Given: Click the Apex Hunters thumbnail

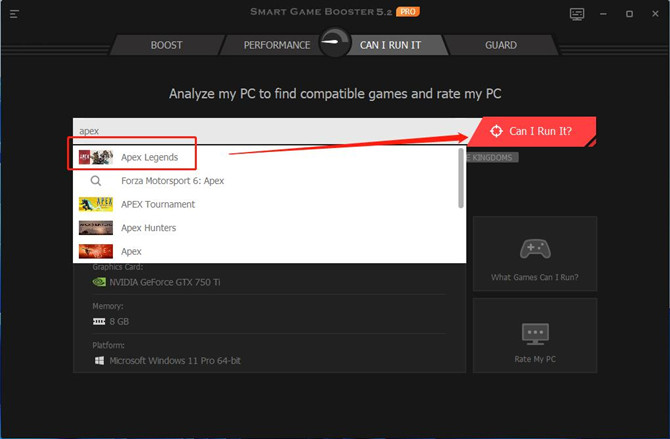Looking at the screenshot, I should point(96,228).
